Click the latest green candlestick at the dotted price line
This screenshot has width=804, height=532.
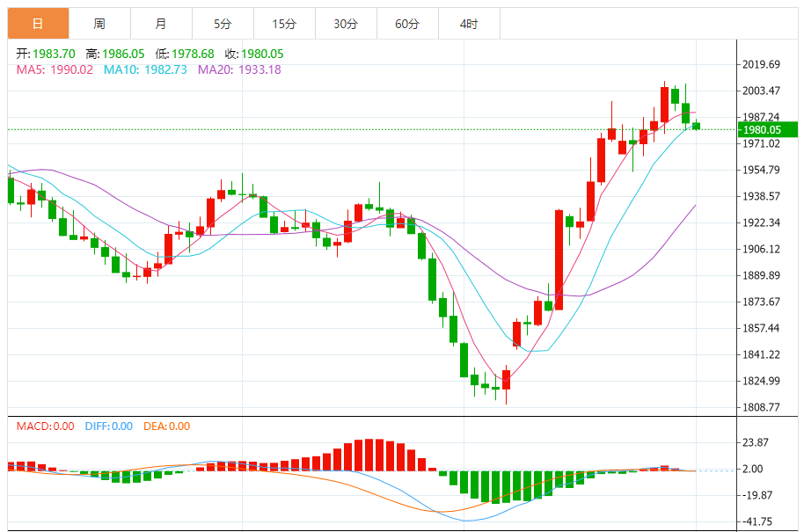pos(696,126)
